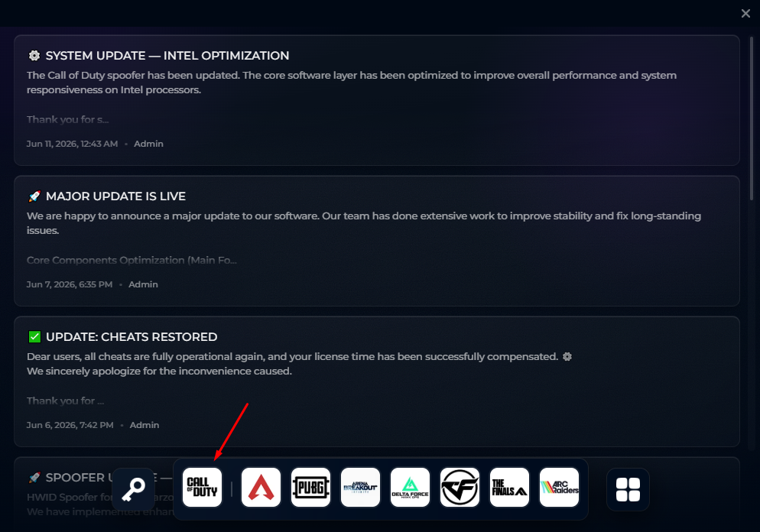Screen dimensions: 760x532
Task: Click the key license button
Action: point(133,489)
